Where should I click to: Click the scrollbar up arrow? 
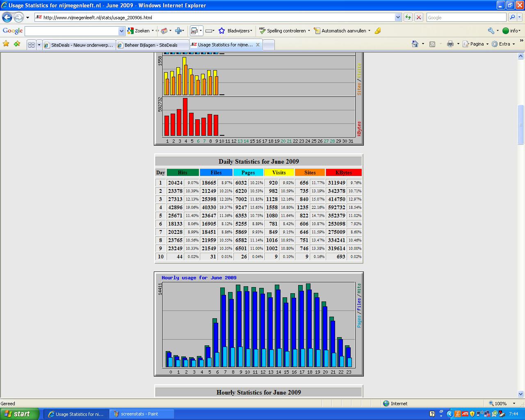click(521, 56)
